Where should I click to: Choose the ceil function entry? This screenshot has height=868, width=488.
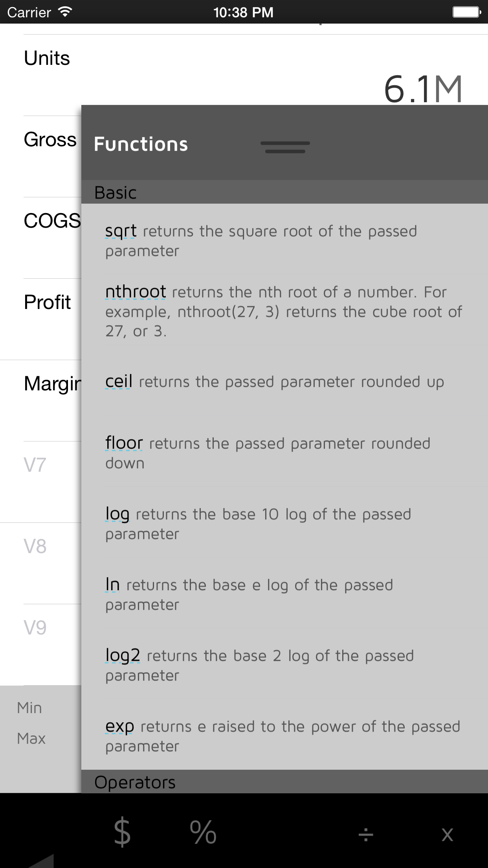point(119,382)
